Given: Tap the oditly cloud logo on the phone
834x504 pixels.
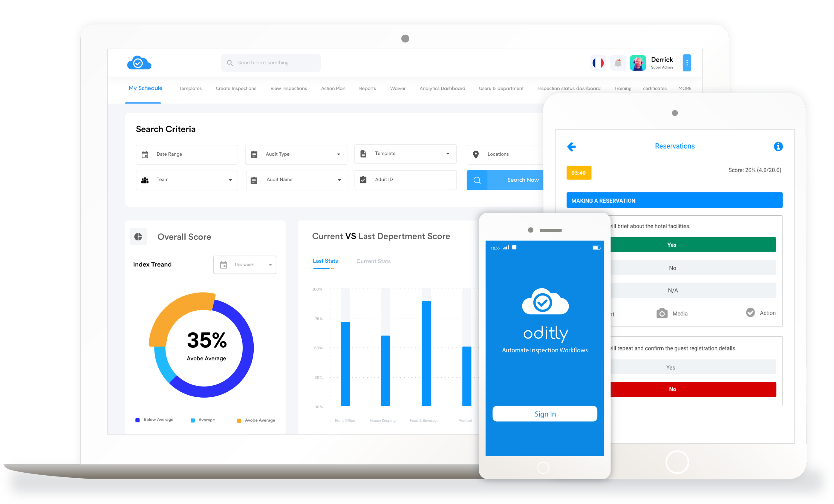Looking at the screenshot, I should (x=545, y=301).
